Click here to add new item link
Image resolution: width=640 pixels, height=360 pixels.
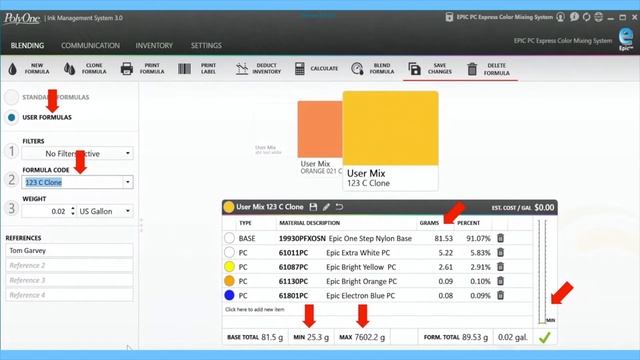click(x=255, y=309)
